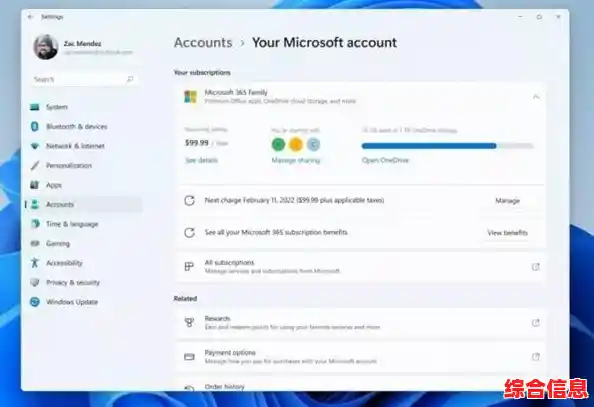Open See details link under $99.99
This screenshot has width=594, height=407.
click(x=202, y=160)
